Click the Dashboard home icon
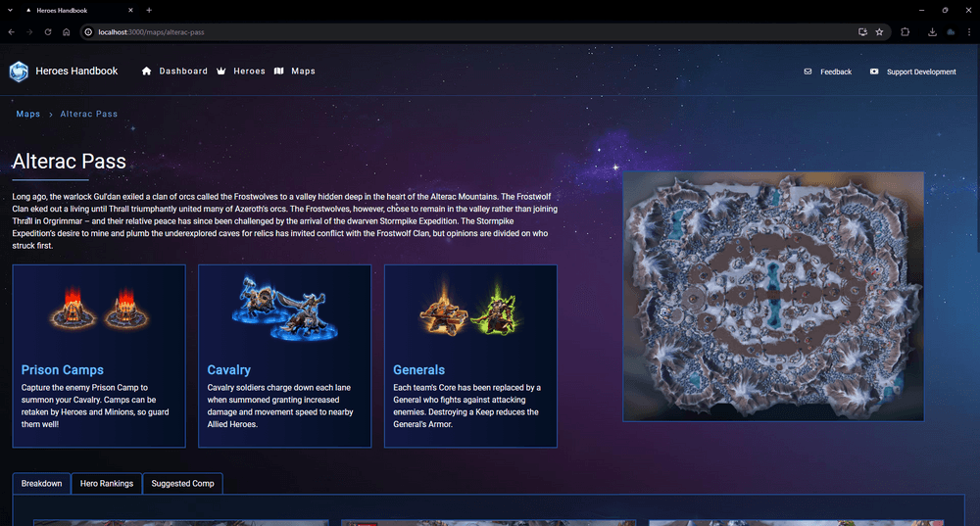Viewport: 980px width, 526px height. click(146, 72)
